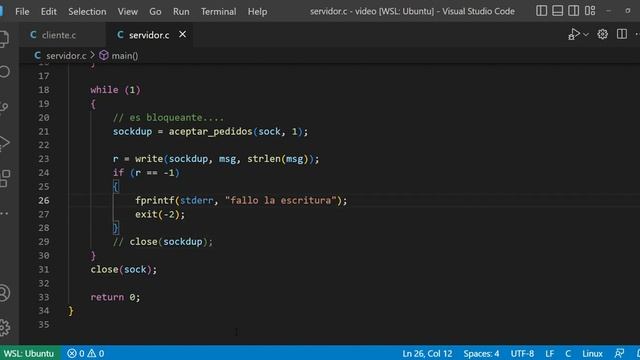Click the main() breadcrumb
Image resolution: width=640 pixels, height=360 pixels.
click(119, 56)
